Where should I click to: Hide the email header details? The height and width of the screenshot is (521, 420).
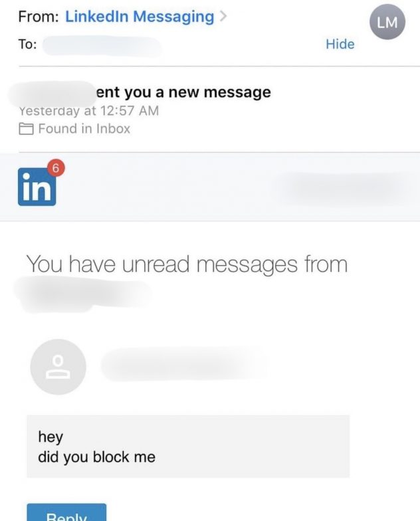pyautogui.click(x=340, y=44)
